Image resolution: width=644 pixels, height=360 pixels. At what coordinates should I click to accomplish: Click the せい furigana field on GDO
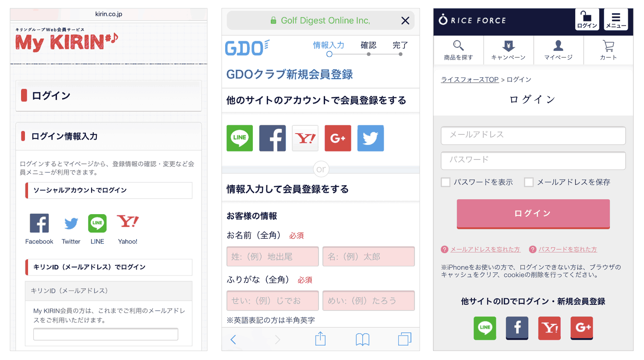click(x=272, y=301)
